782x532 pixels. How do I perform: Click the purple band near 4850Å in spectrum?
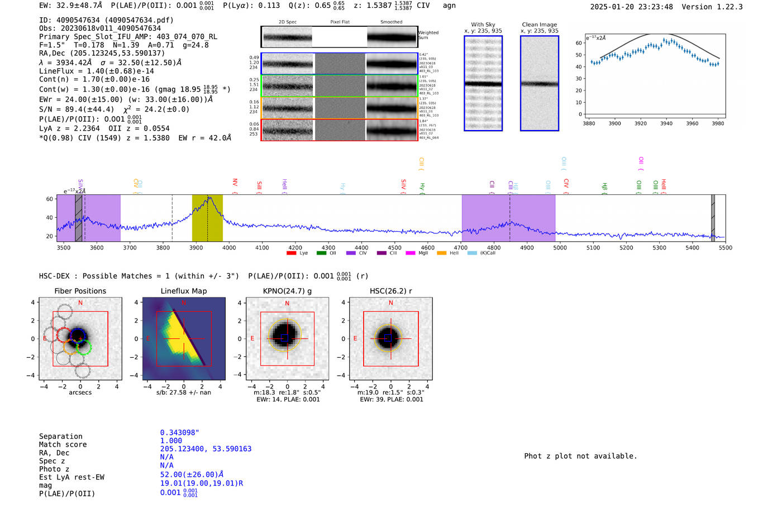coord(508,218)
